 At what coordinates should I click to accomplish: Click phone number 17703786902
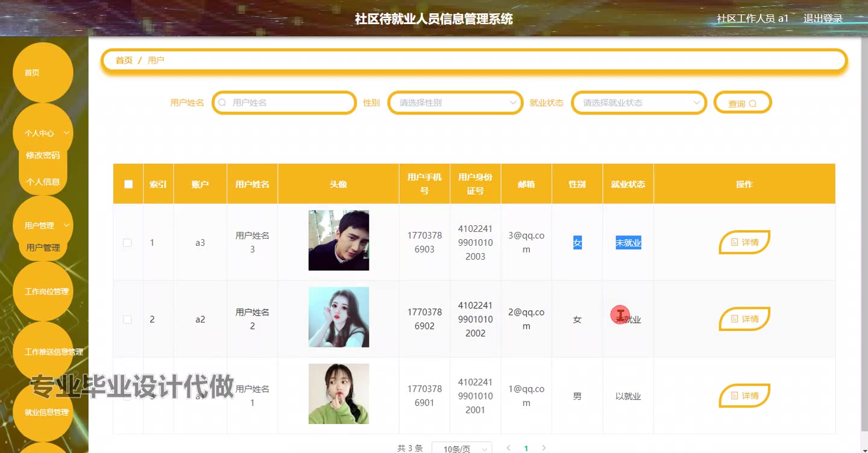424,319
